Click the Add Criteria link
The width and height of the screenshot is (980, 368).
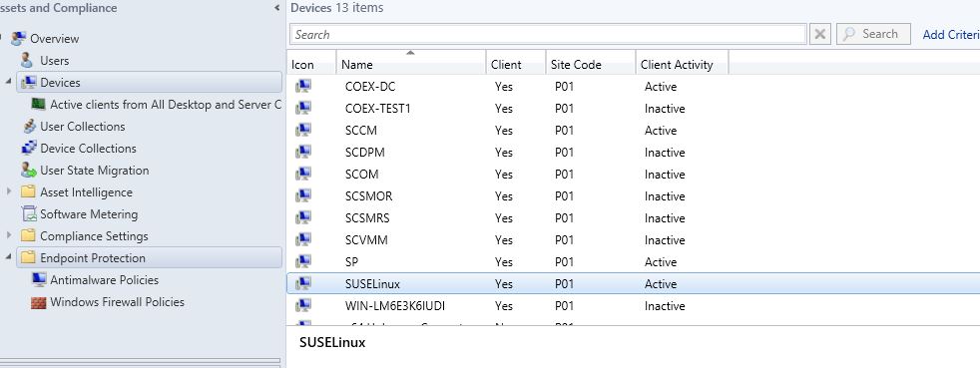point(951,34)
